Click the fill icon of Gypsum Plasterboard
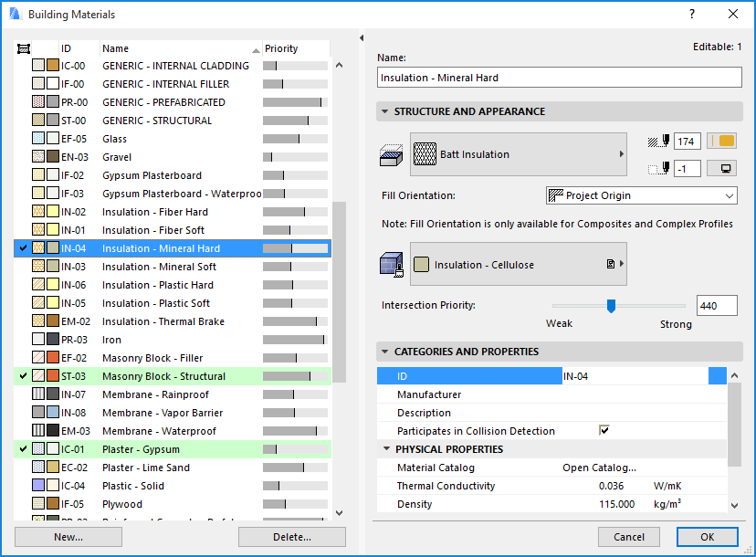 click(38, 175)
